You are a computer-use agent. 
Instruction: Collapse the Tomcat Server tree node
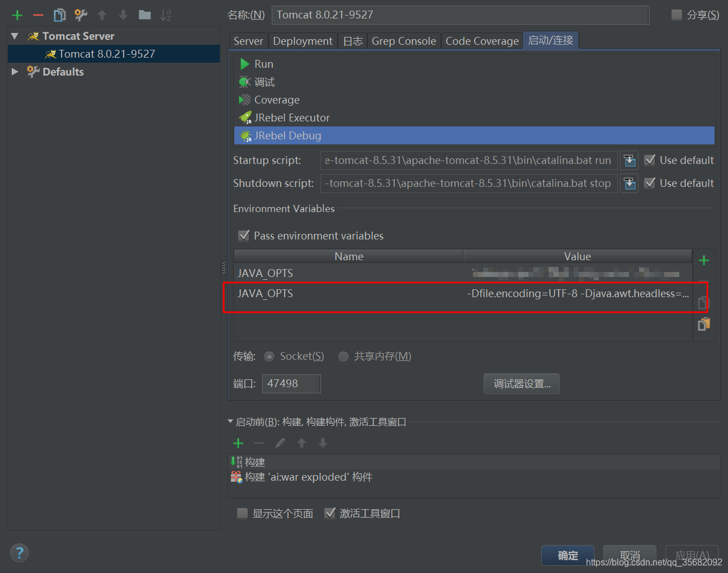15,36
